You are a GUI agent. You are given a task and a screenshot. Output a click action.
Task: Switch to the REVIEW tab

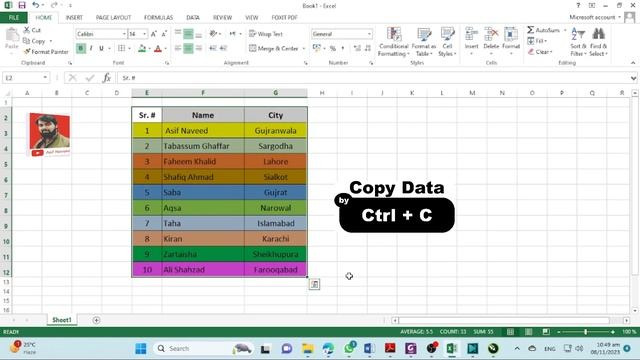tap(222, 18)
